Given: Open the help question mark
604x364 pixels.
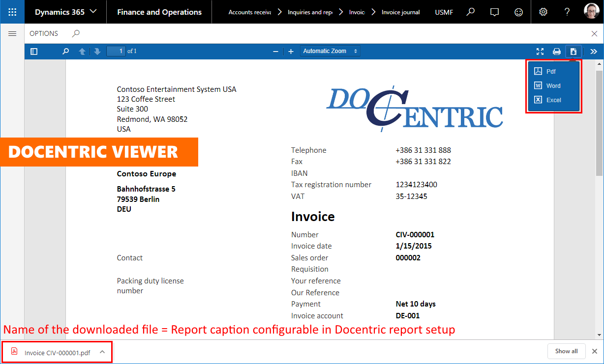Looking at the screenshot, I should 567,12.
